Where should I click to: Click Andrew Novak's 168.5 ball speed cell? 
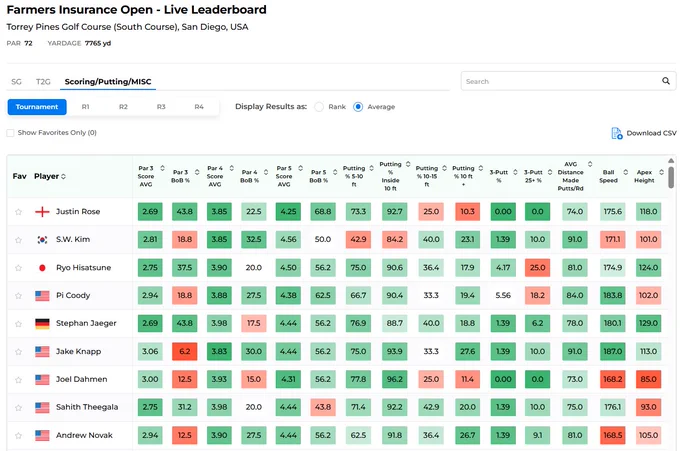(x=612, y=435)
